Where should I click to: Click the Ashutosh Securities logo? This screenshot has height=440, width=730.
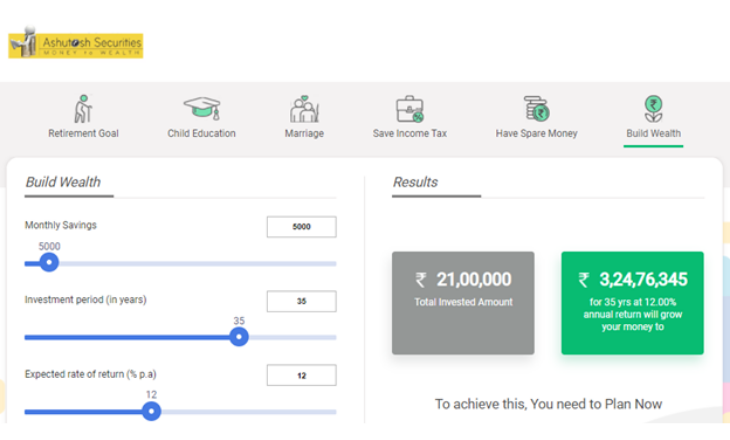[75, 43]
